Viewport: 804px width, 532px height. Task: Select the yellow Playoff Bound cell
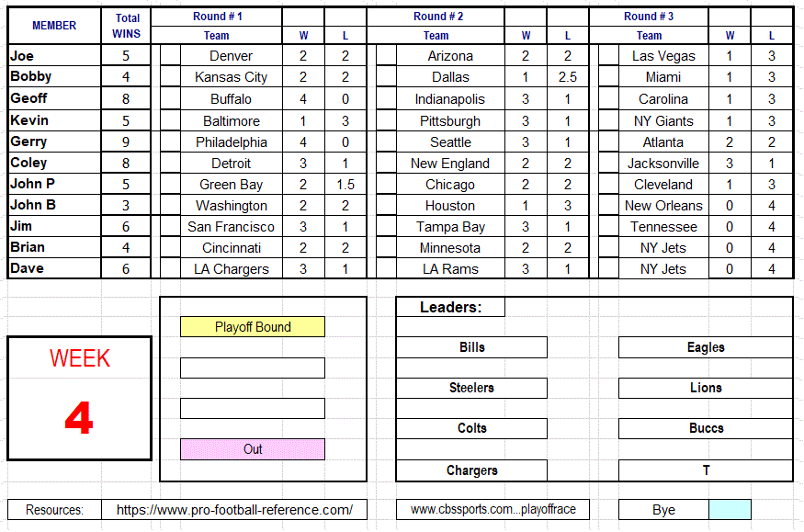tap(253, 327)
